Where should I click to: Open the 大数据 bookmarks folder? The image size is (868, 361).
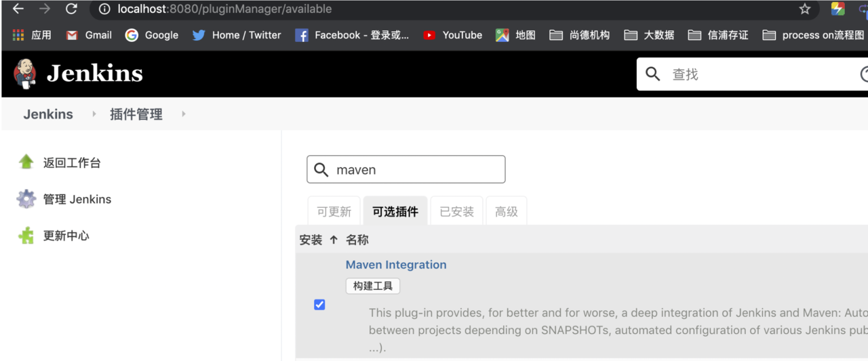click(648, 35)
